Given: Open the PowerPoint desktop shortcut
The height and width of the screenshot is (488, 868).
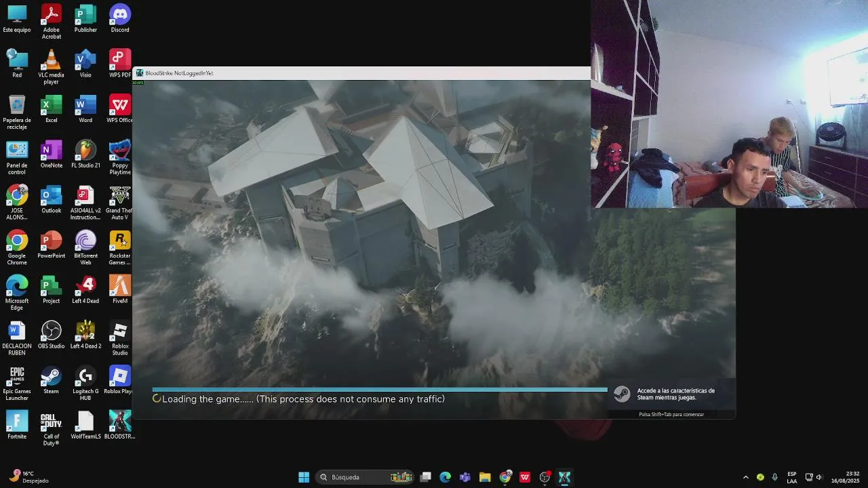Looking at the screenshot, I should point(52,245).
